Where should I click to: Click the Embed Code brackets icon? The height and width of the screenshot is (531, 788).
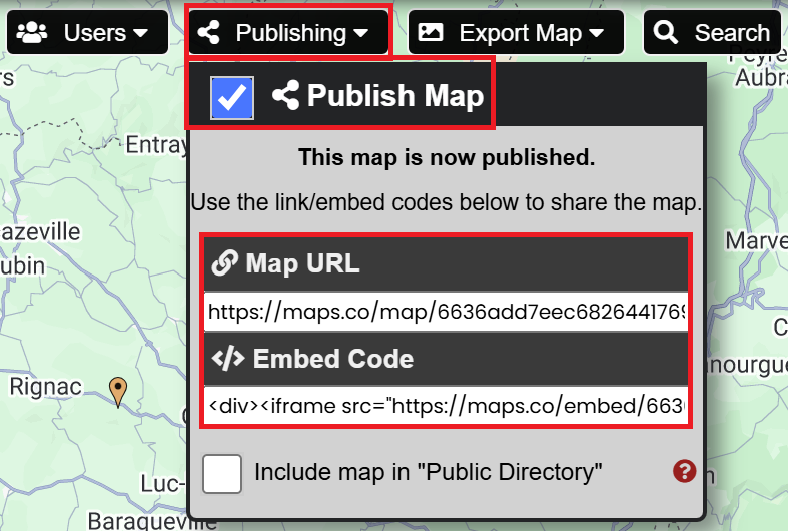(x=228, y=359)
